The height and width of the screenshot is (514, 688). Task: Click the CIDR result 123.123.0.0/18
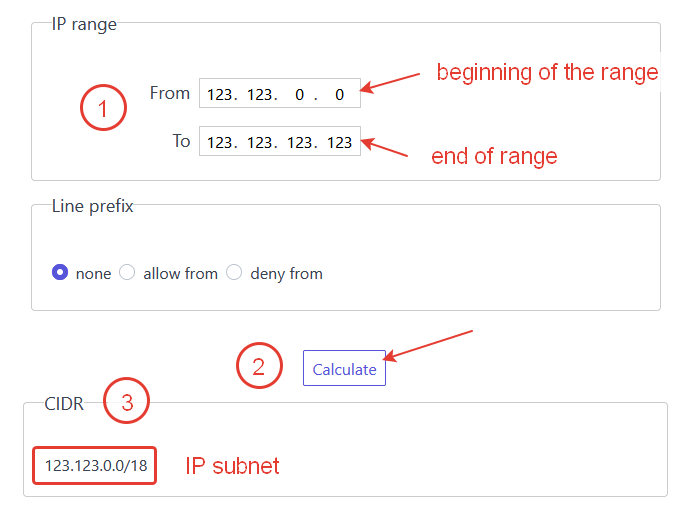[x=95, y=466]
